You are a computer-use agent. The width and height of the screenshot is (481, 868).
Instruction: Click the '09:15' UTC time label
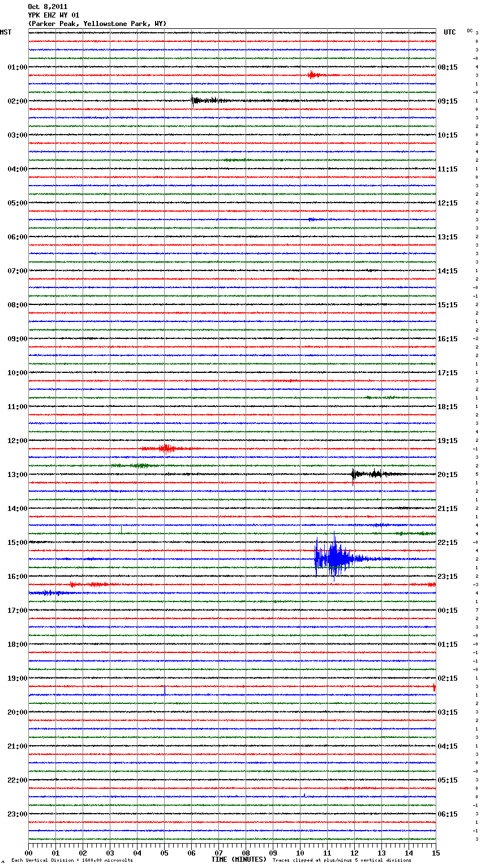[x=448, y=101]
